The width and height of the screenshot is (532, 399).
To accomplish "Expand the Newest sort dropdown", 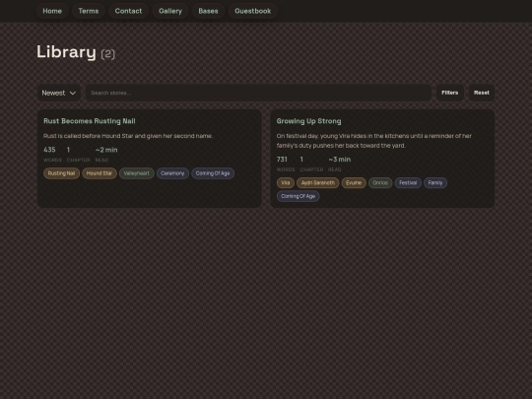I will click(59, 93).
